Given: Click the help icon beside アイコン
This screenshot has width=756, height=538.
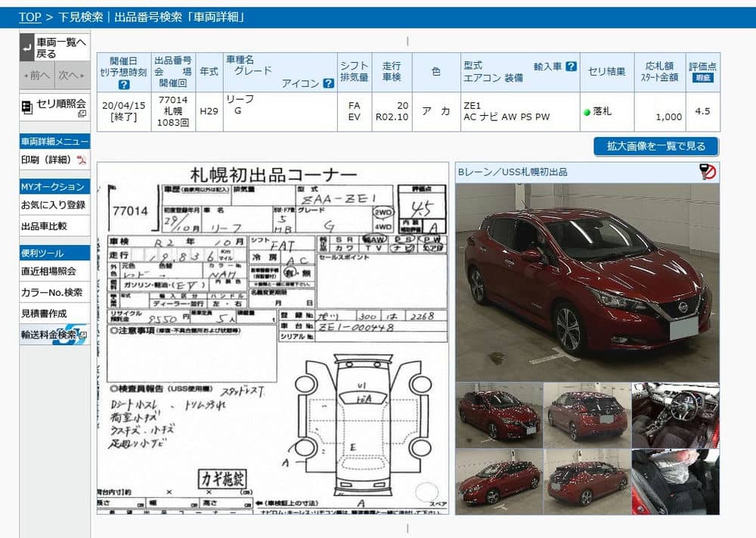Looking at the screenshot, I should [329, 83].
